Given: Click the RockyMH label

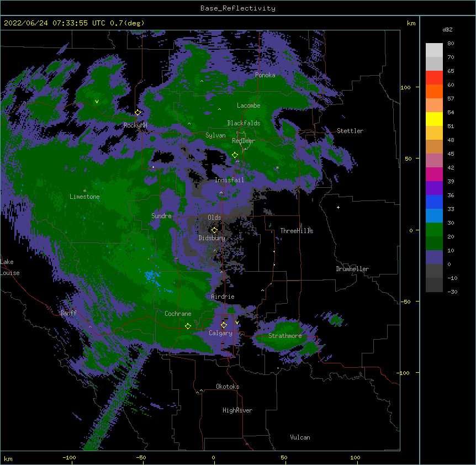Looking at the screenshot, I should pos(135,125).
